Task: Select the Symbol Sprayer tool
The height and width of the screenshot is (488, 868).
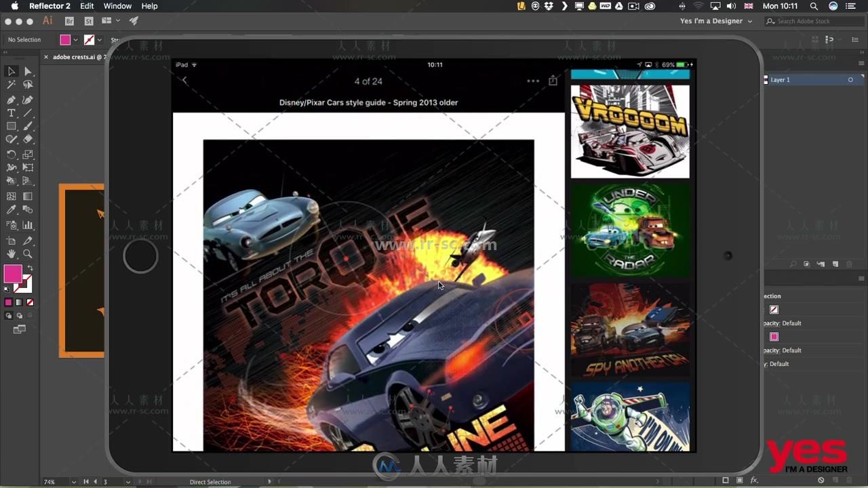Action: tap(12, 225)
